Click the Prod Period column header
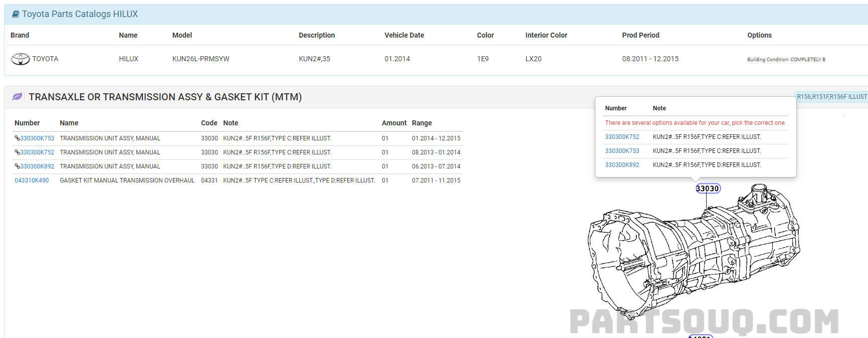Screen dimensions: 868x338 pyautogui.click(x=640, y=35)
